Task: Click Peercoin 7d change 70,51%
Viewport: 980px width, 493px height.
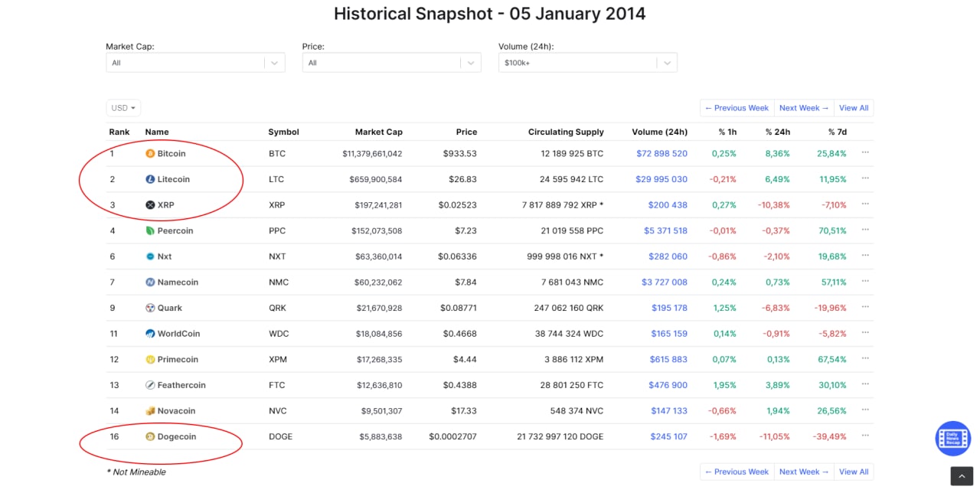Action: tap(831, 231)
